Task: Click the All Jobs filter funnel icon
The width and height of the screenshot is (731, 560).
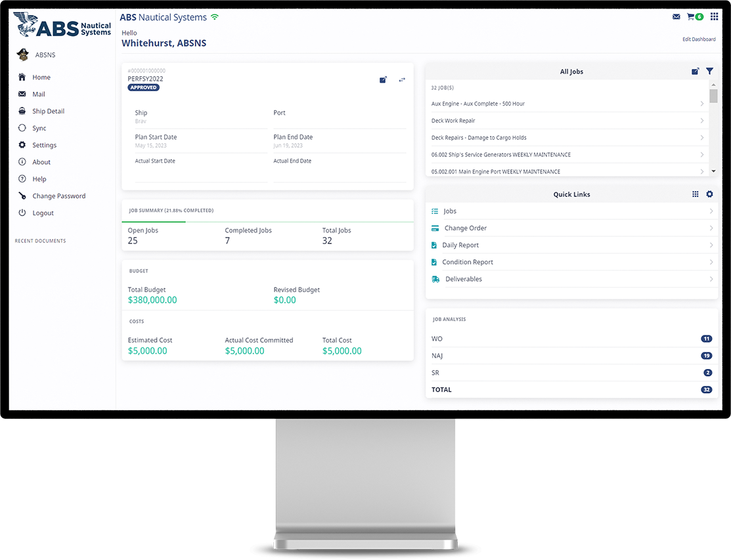Action: (x=709, y=72)
